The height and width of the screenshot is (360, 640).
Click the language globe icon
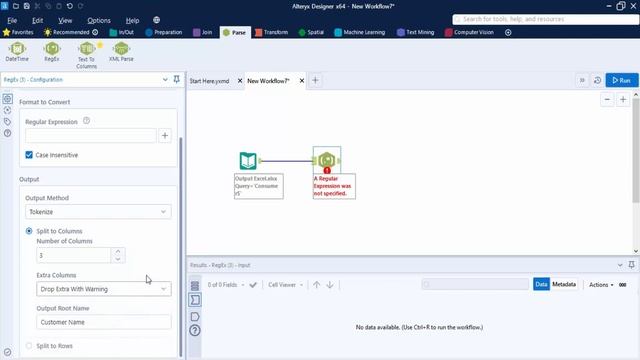[157, 20]
